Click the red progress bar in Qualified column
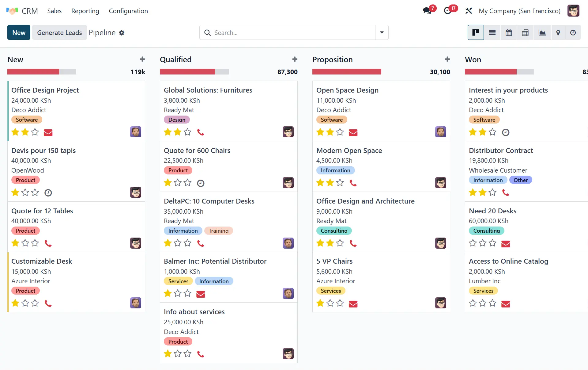The image size is (588, 370). [x=187, y=72]
